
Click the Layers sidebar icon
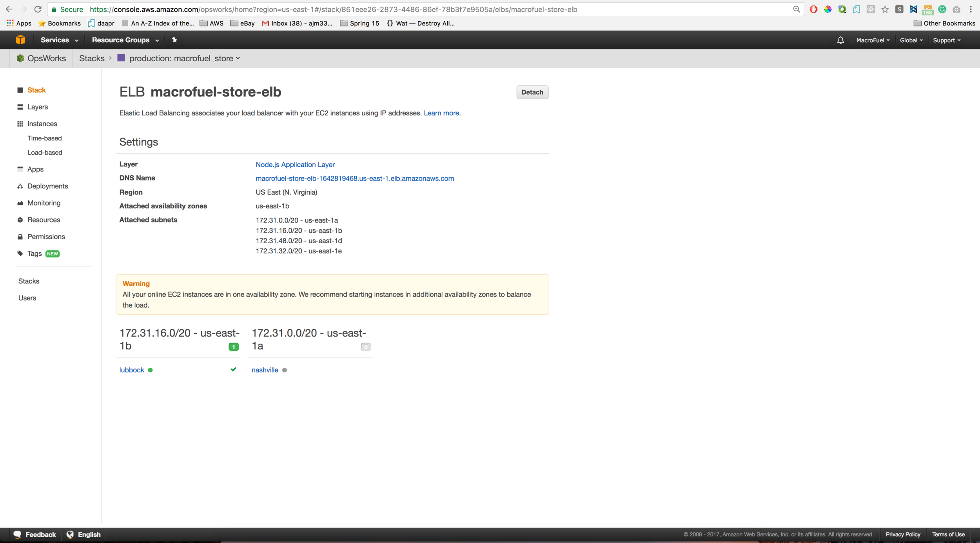pos(20,107)
